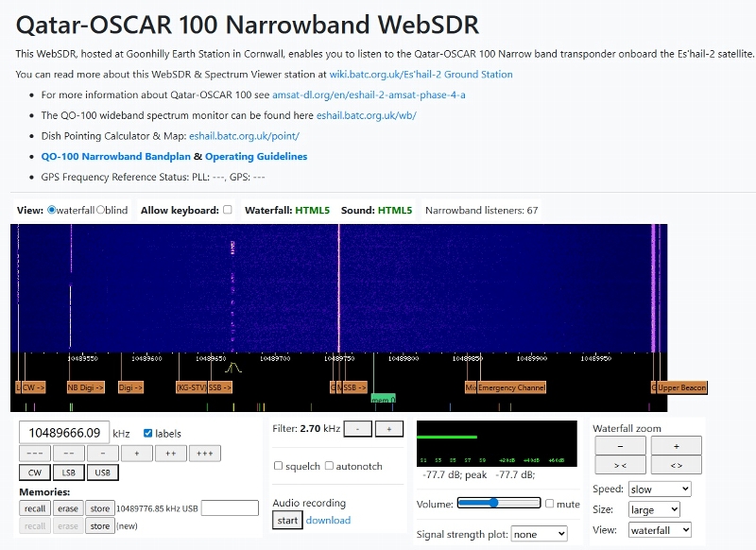Expand the Size dropdown
The height and width of the screenshot is (550, 756).
[660, 510]
